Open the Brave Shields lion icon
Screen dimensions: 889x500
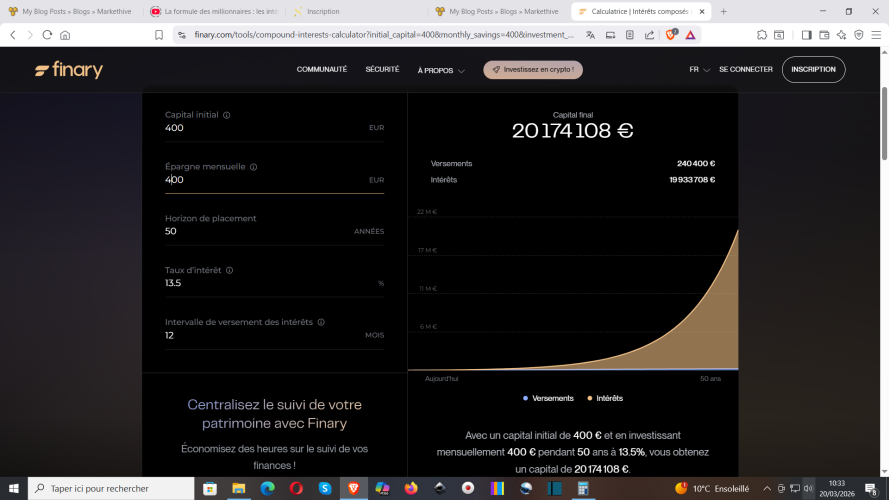coord(671,34)
